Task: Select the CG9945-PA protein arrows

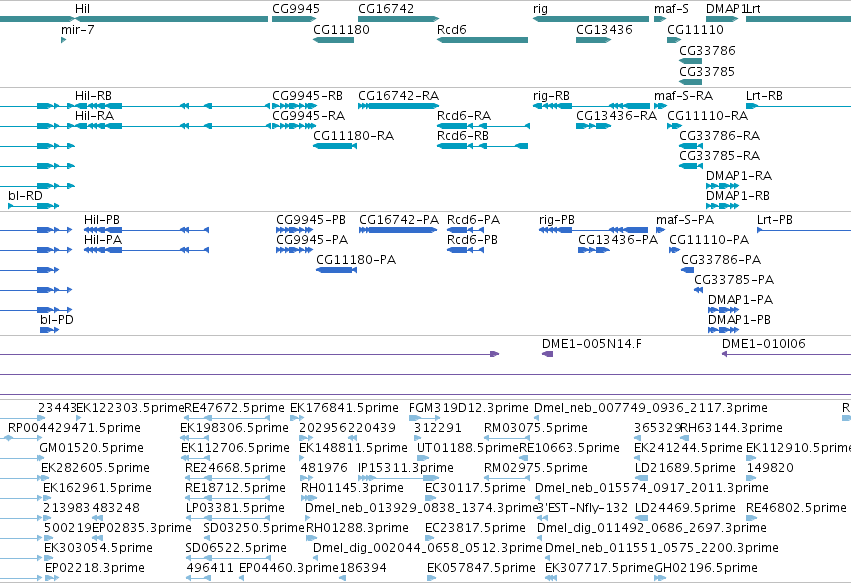Action: (294, 250)
